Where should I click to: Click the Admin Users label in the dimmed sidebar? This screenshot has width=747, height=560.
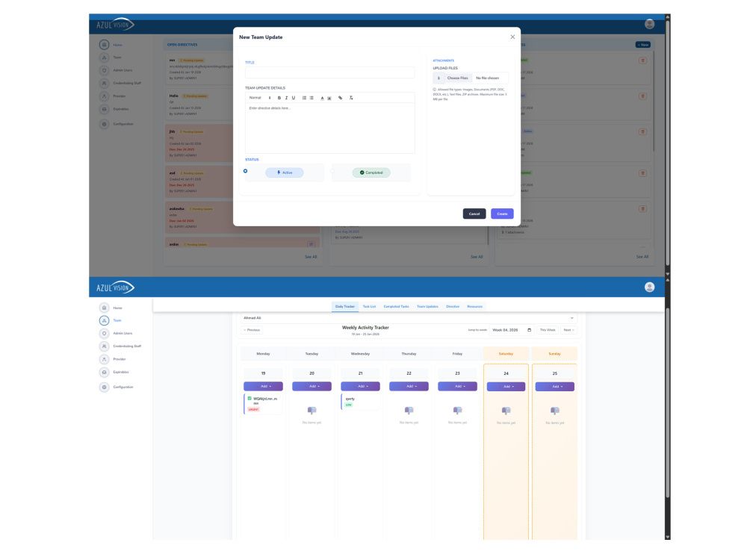pos(123,70)
